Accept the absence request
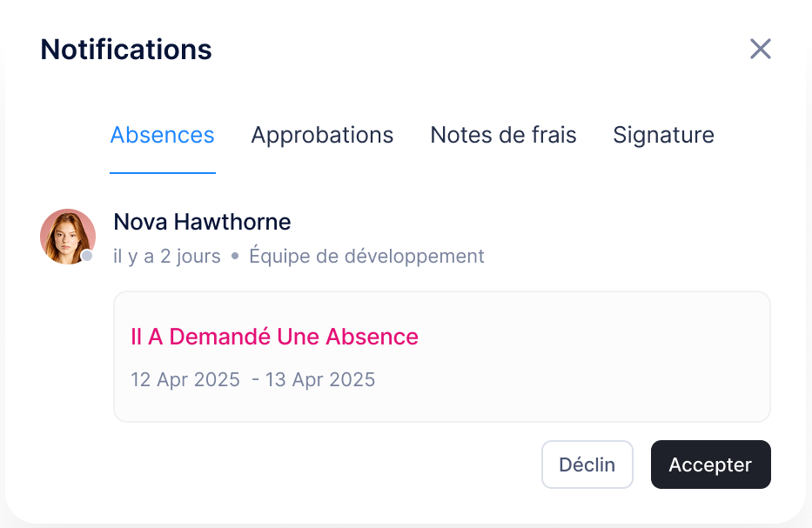The height and width of the screenshot is (528, 812). 710,464
